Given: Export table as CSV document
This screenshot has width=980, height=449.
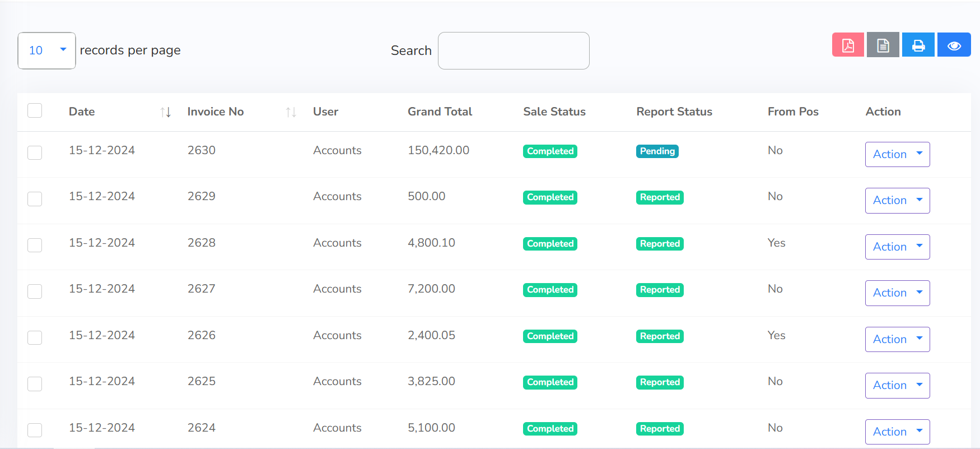Looking at the screenshot, I should pyautogui.click(x=883, y=45).
